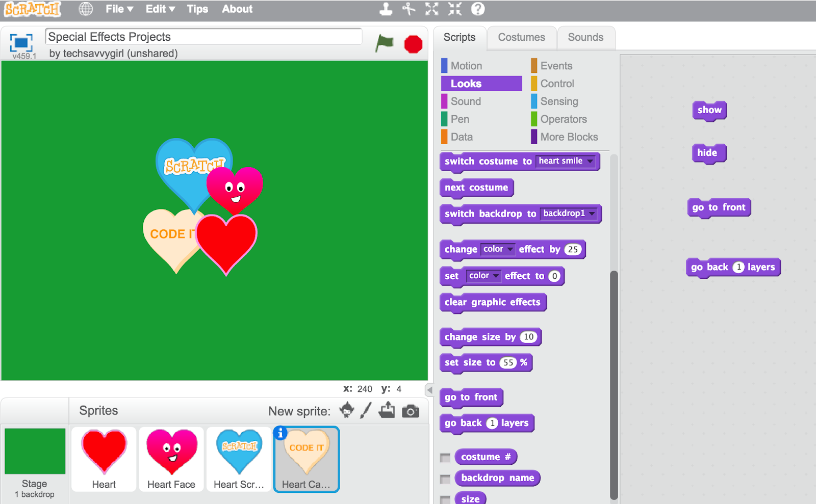Switch to the Costumes tab

point(521,37)
